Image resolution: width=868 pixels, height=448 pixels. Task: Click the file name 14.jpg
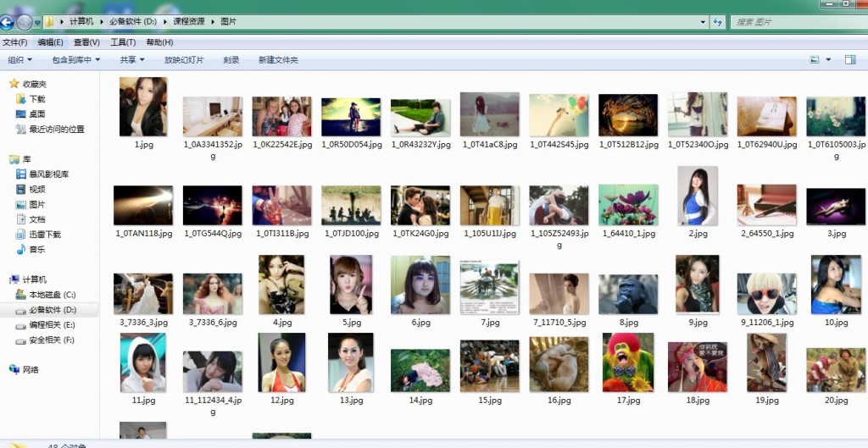(420, 401)
